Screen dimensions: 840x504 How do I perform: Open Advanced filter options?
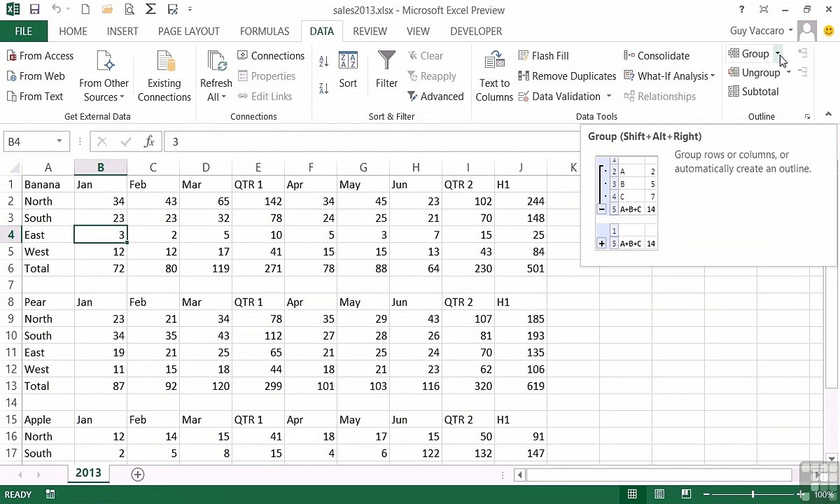tap(435, 96)
